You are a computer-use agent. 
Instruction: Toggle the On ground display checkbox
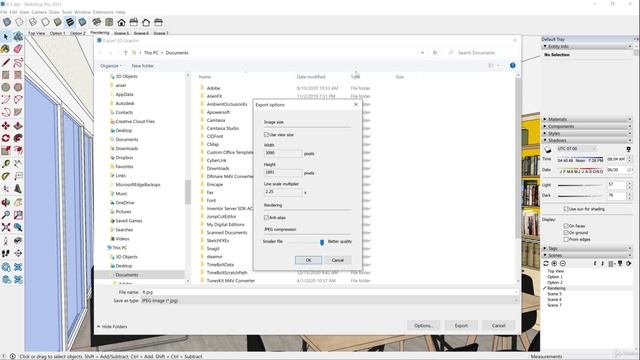click(x=566, y=233)
